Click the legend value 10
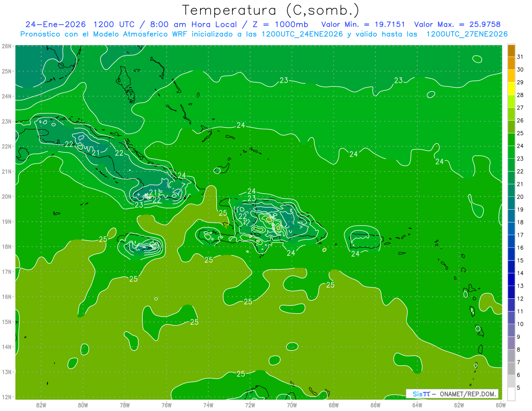The height and width of the screenshot is (411, 532). click(520, 325)
